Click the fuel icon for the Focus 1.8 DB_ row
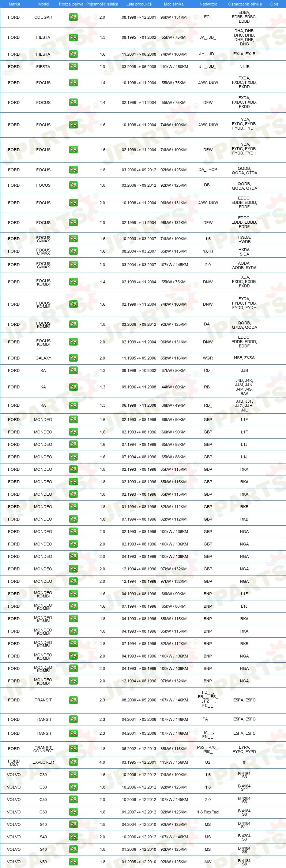The height and width of the screenshot is (868, 286). tap(73, 185)
